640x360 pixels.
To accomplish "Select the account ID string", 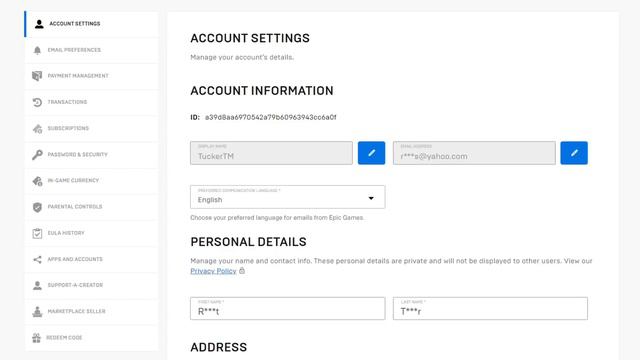I will point(271,118).
